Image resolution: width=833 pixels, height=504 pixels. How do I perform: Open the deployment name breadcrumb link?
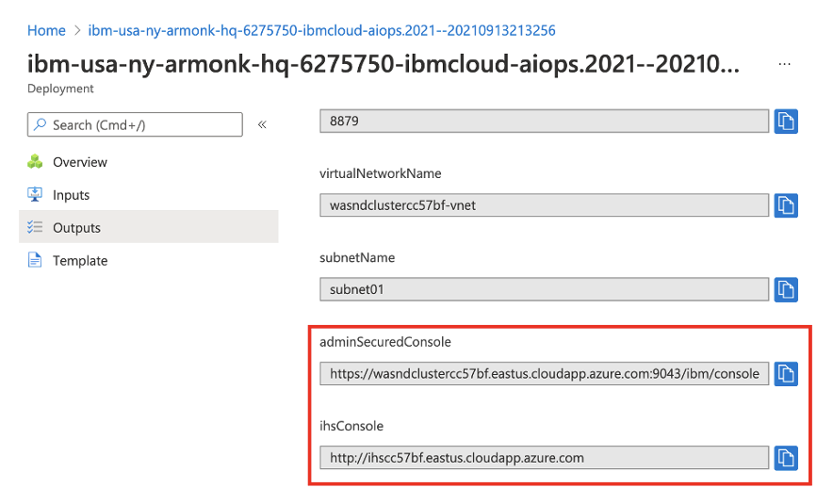pyautogui.click(x=321, y=31)
